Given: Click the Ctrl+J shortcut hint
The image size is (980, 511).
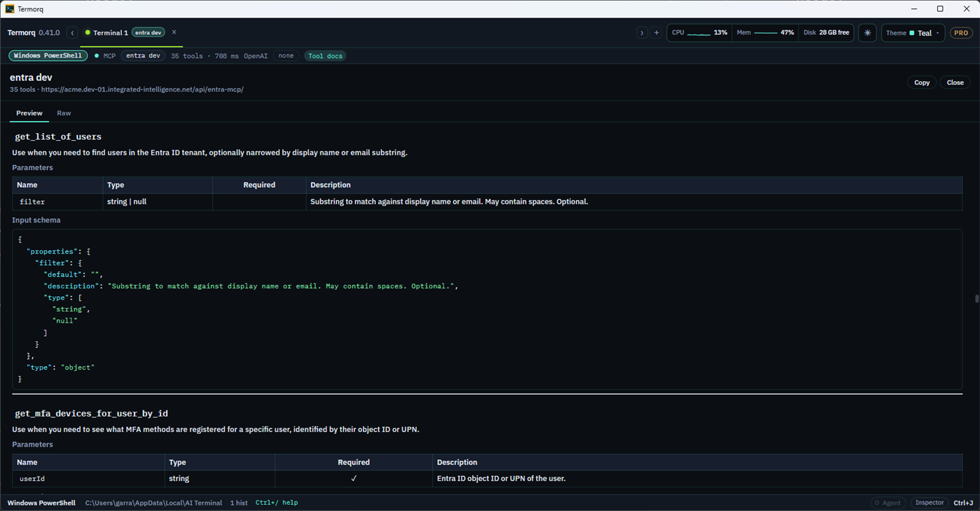Looking at the screenshot, I should coord(963,503).
